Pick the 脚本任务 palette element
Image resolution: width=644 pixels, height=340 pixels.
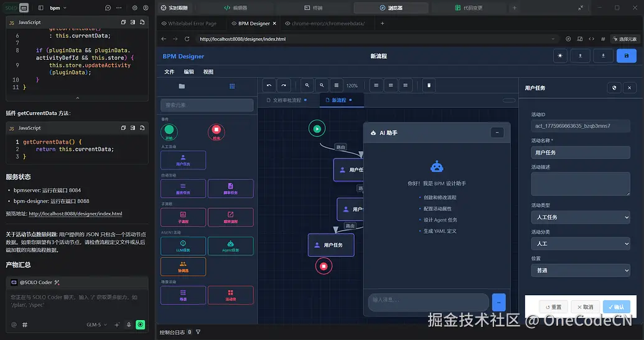tap(230, 189)
